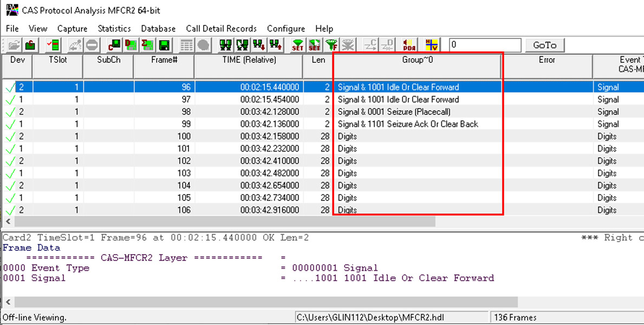Image resolution: width=644 pixels, height=325 pixels.
Task: Click the PDA speaker toolbar icon
Action: pyautogui.click(x=409, y=45)
